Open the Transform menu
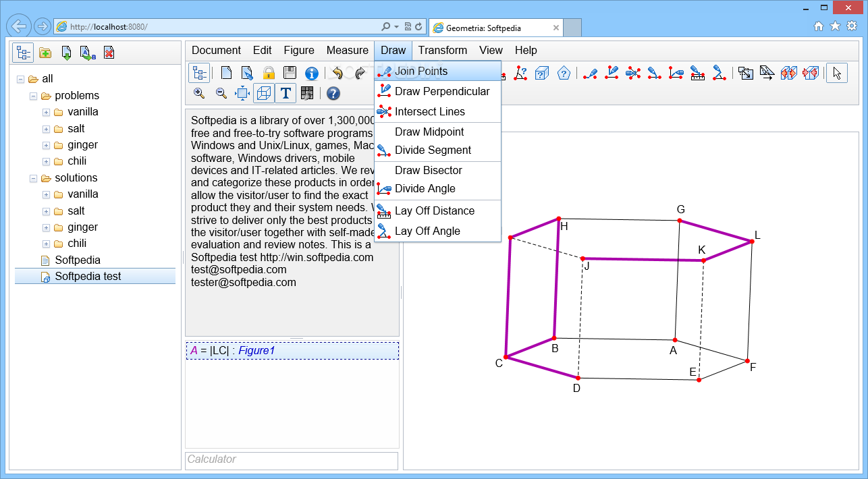Screen dimensions: 868x479 click(442, 50)
